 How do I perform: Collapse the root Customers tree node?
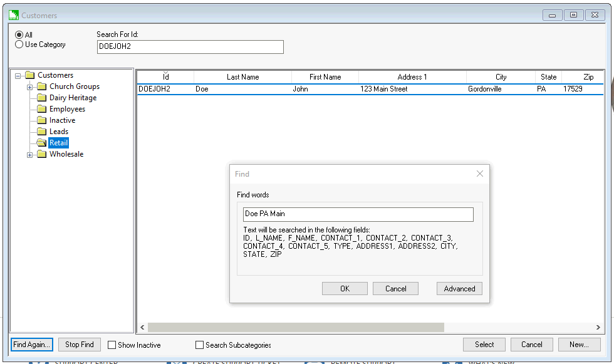[18, 75]
